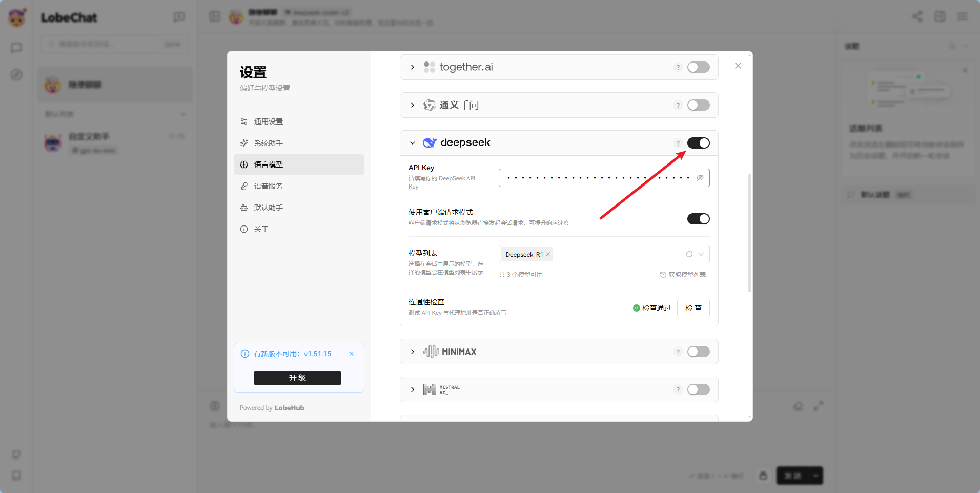Image resolution: width=980 pixels, height=493 pixels.
Task: Enable the Mistral AI provider switch
Action: [698, 389]
